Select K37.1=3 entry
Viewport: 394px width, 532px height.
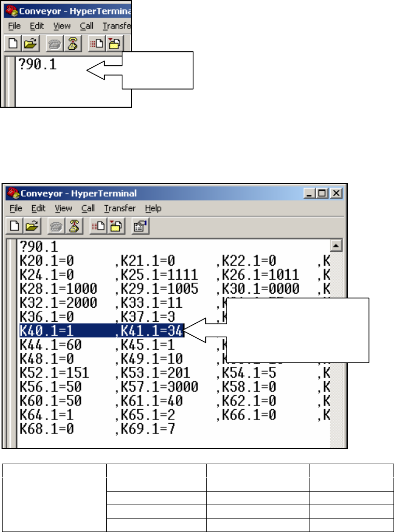[148, 317]
